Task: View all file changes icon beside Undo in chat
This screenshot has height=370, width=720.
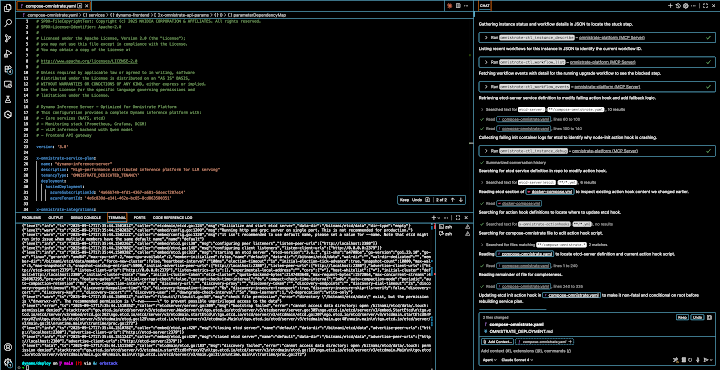Action: tap(710, 317)
